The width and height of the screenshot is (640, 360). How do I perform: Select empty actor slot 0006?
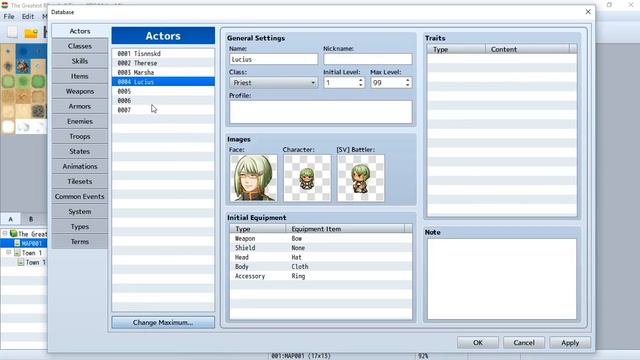[163, 101]
